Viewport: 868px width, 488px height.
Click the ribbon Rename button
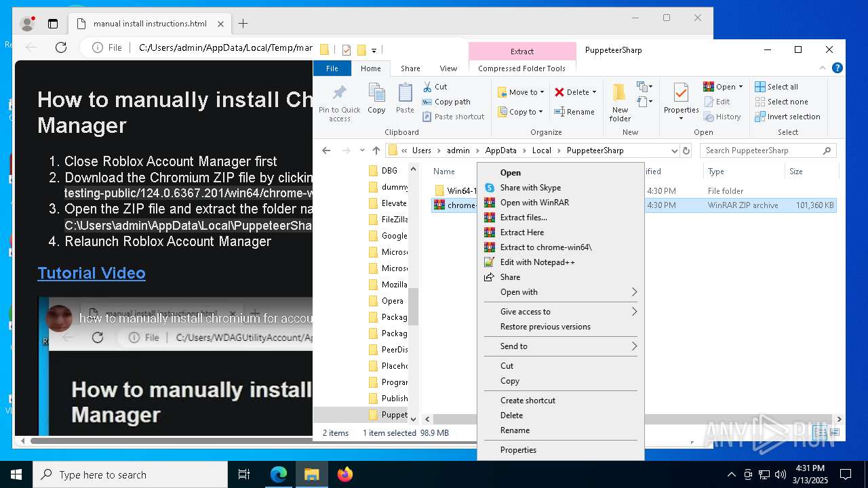(x=574, y=112)
